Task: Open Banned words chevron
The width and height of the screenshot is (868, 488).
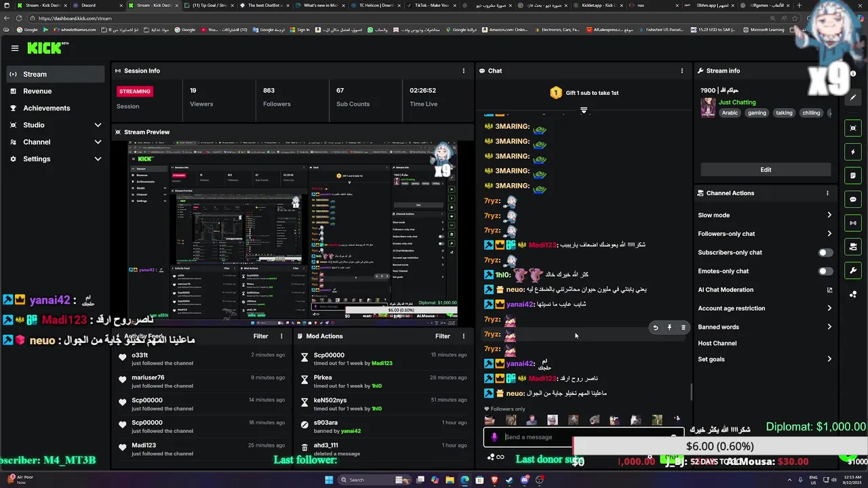Action: click(x=829, y=327)
